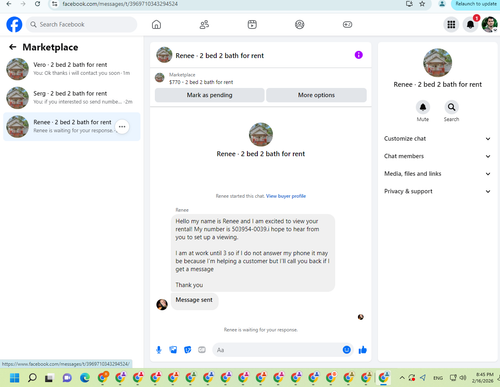Open Serg 2 bed 2 bath conversation
Image resolution: width=500 pixels, height=387 pixels.
pyautogui.click(x=72, y=98)
